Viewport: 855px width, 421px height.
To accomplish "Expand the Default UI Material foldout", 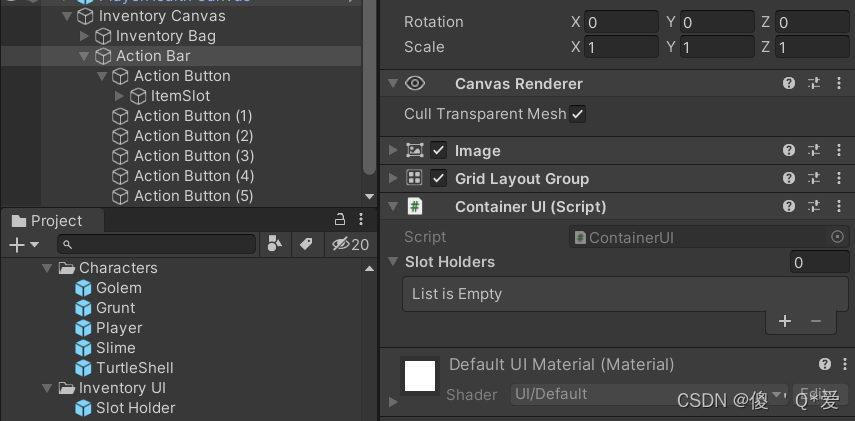I will pos(393,402).
